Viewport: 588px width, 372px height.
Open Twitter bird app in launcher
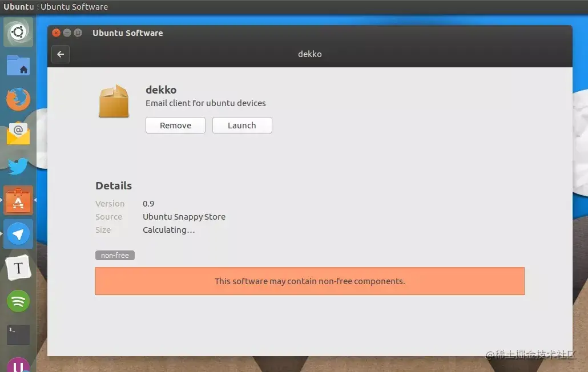coord(18,167)
